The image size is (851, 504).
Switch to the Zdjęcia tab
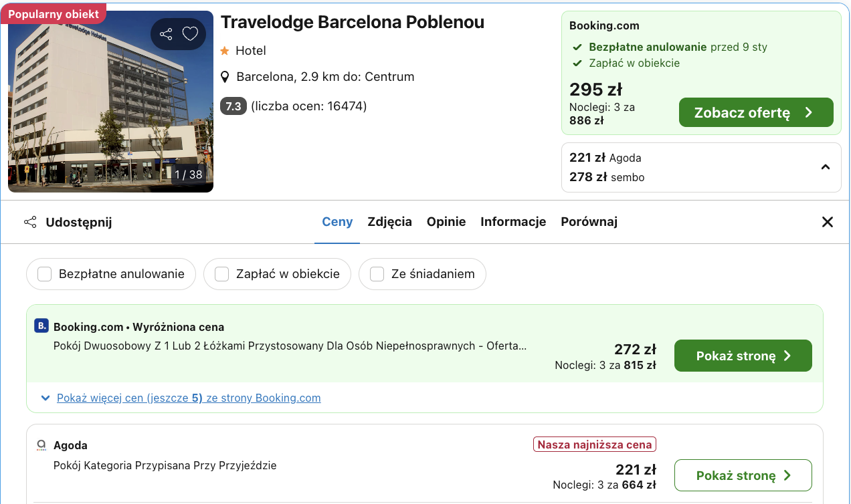[389, 221]
